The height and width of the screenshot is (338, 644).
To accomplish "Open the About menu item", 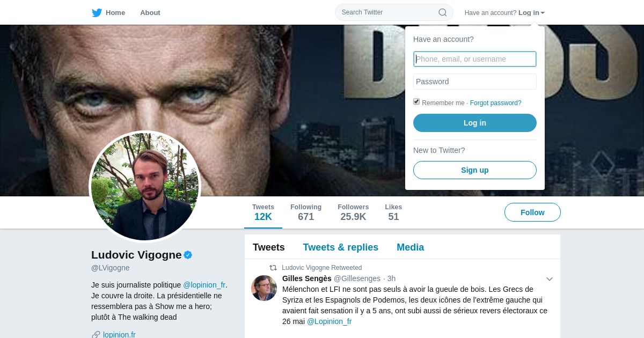I will [150, 12].
